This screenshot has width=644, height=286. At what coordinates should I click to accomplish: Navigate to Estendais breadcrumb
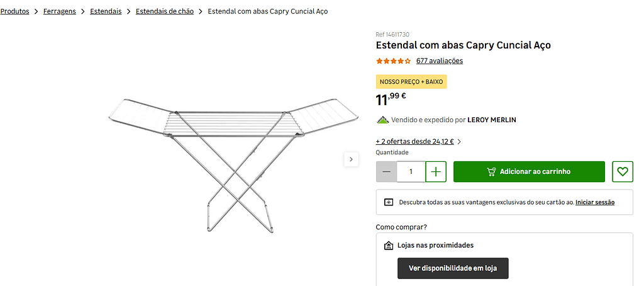pyautogui.click(x=106, y=11)
